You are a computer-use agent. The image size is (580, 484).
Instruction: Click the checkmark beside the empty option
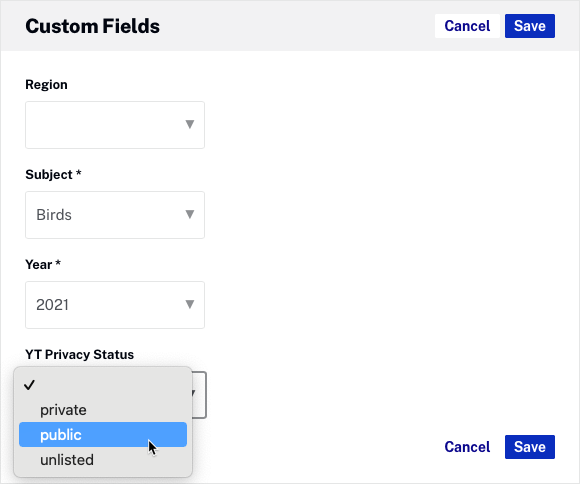click(x=29, y=385)
